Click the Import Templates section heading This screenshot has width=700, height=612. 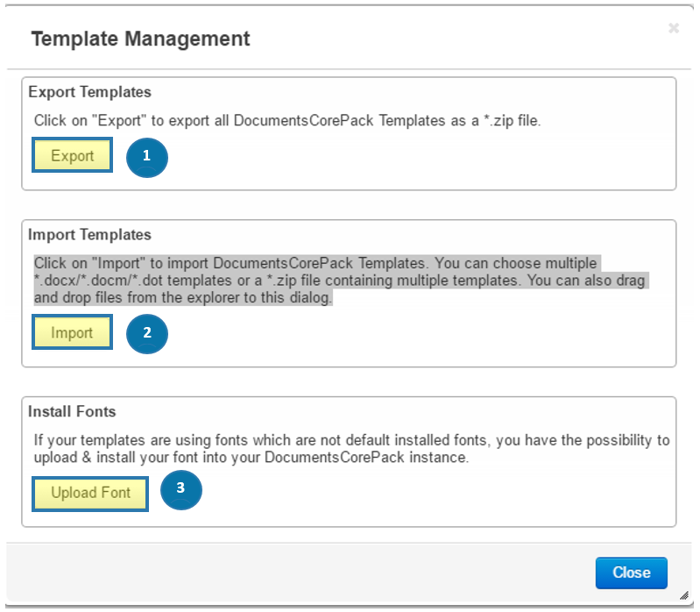click(89, 234)
